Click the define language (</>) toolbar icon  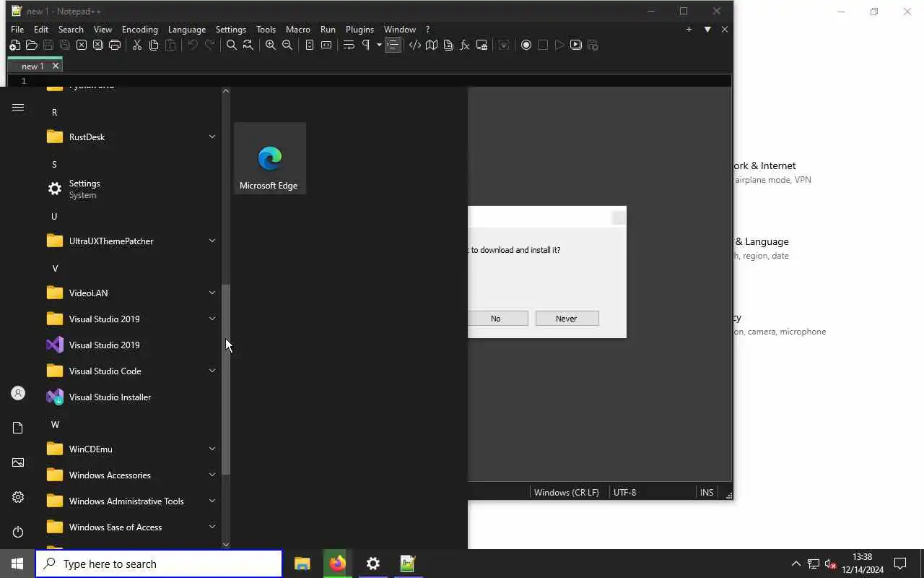pos(415,45)
